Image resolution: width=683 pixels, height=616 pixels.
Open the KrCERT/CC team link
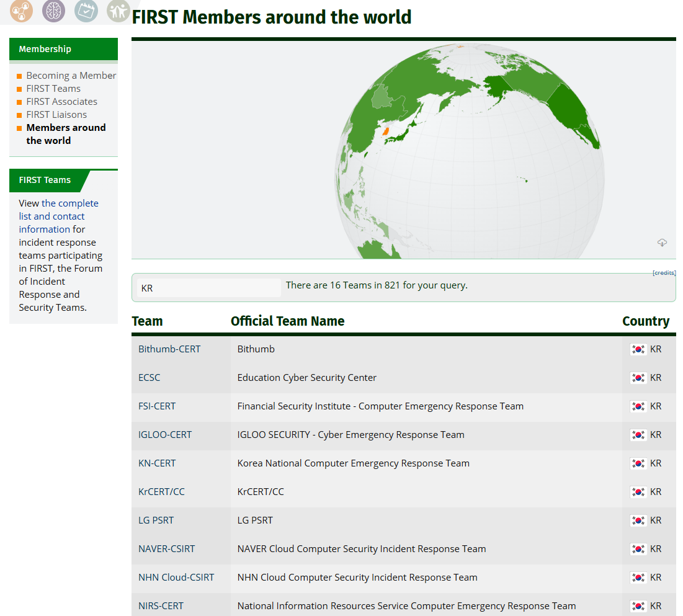[x=162, y=492]
